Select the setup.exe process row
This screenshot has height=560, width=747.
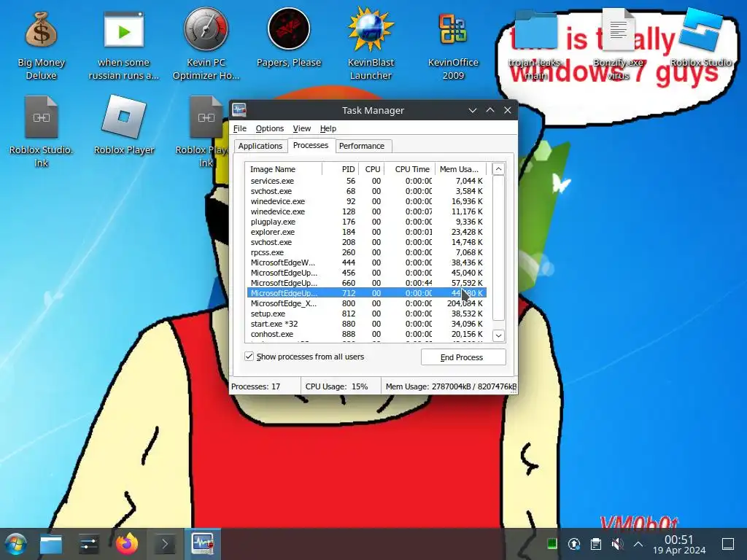tap(366, 314)
